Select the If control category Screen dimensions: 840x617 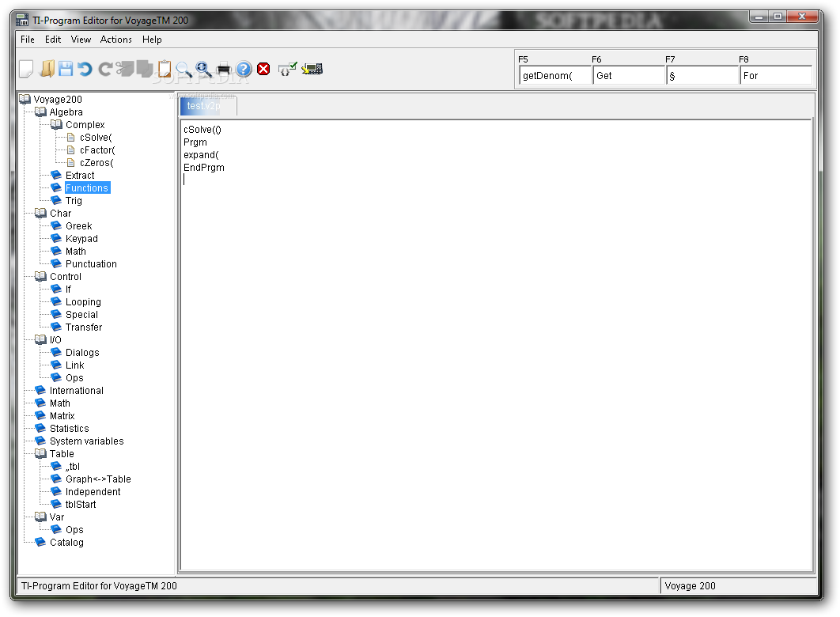(68, 290)
